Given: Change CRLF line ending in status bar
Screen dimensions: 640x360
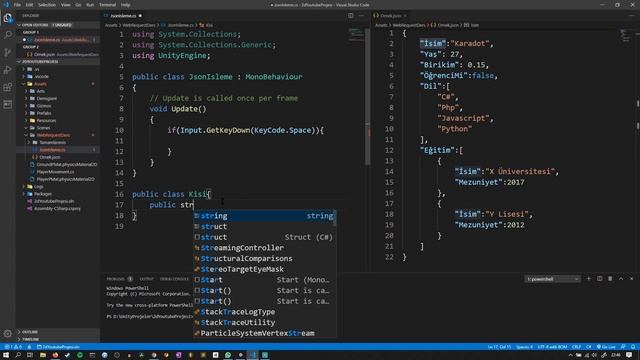Looking at the screenshot, I should tap(576, 347).
